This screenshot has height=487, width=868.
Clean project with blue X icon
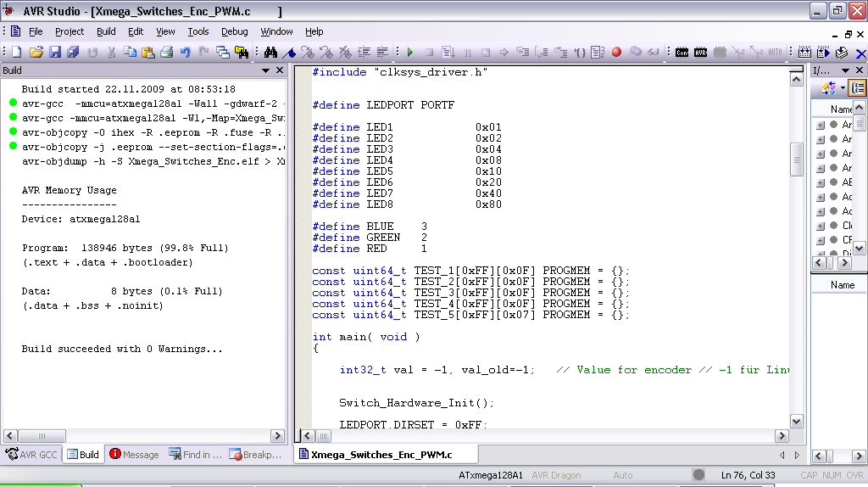[860, 53]
